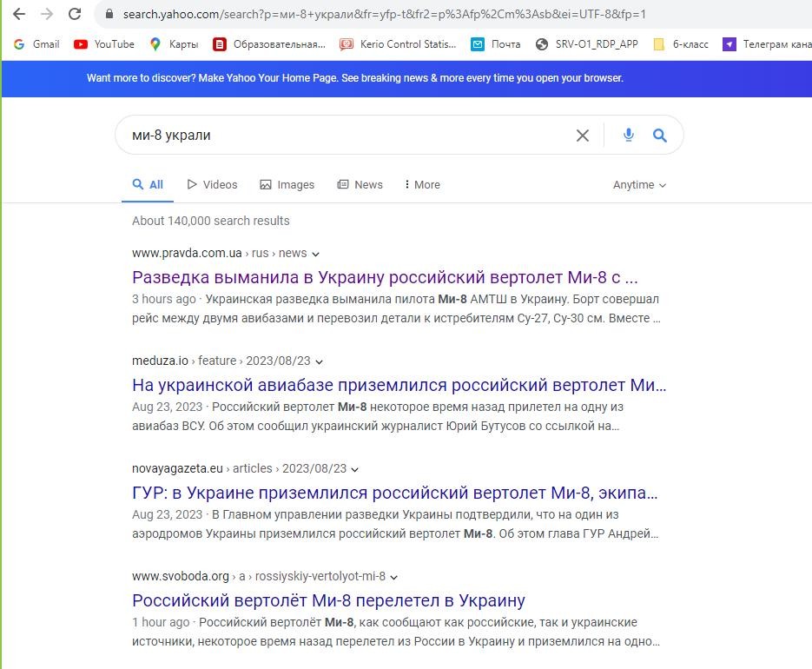812x669 pixels.
Task: Expand the Anytime time filter dropdown
Action: click(639, 185)
